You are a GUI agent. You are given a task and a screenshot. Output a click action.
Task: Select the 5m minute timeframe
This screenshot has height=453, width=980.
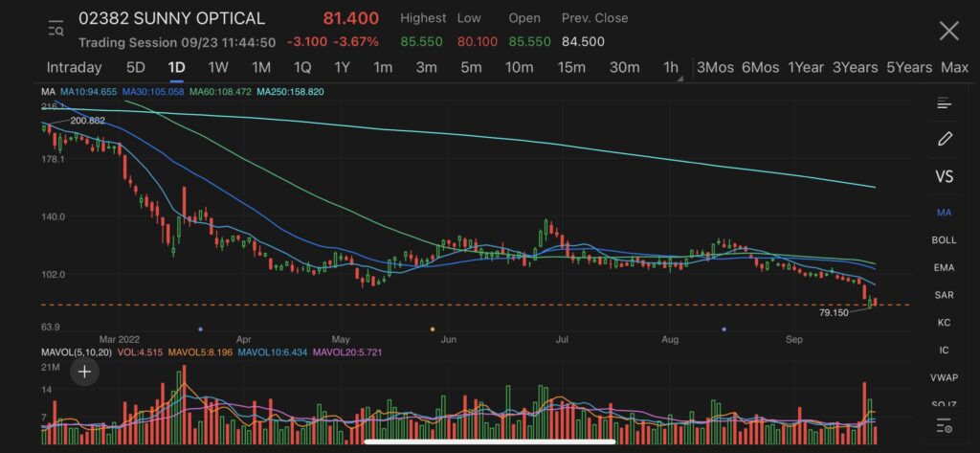[x=471, y=67]
